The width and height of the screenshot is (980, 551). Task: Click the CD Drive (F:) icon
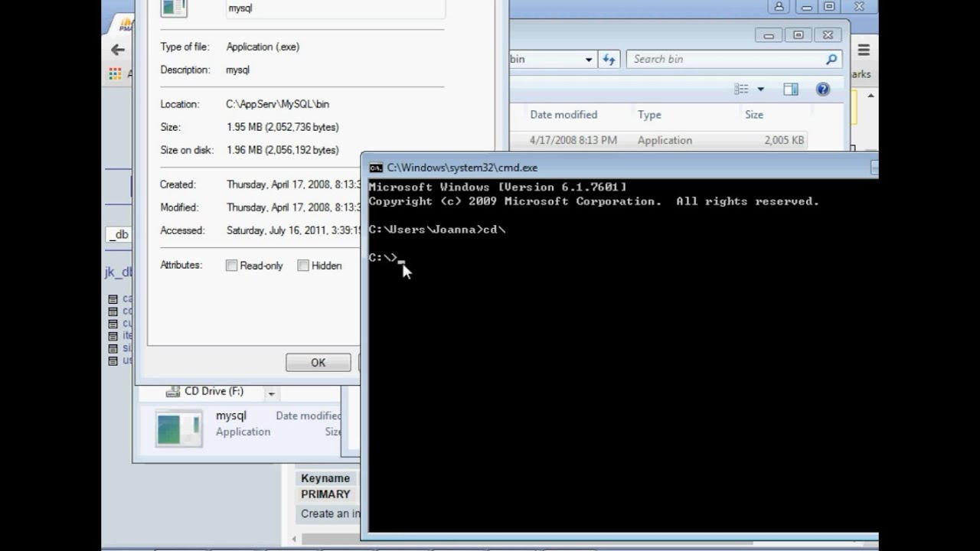pyautogui.click(x=172, y=392)
